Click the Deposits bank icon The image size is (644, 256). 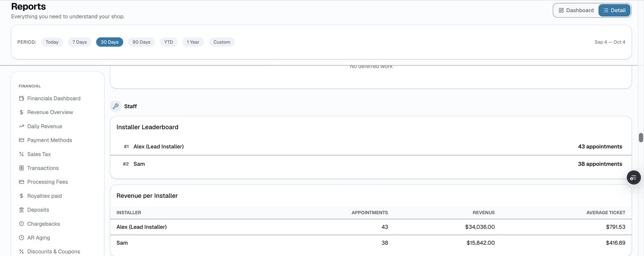click(x=21, y=210)
